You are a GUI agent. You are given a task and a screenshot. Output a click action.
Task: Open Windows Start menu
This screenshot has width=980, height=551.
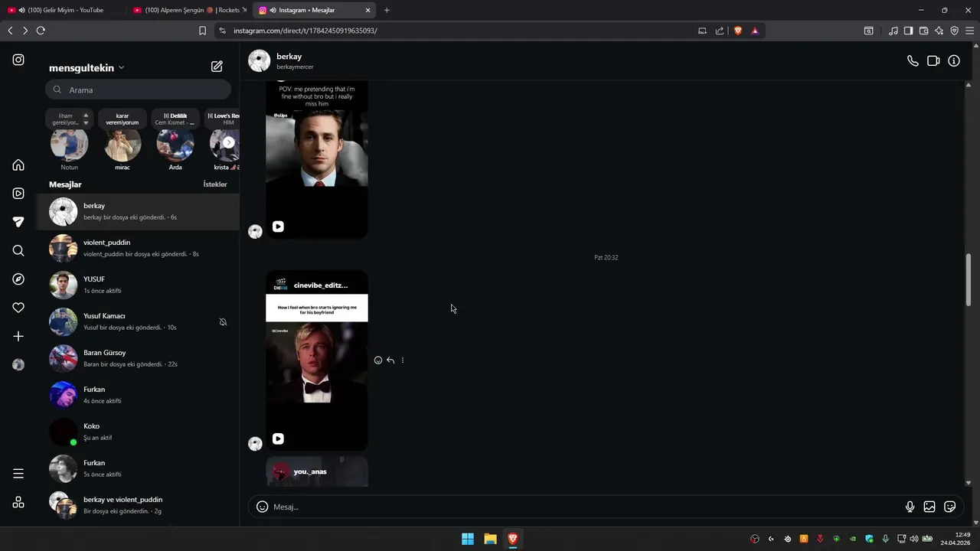tap(468, 539)
